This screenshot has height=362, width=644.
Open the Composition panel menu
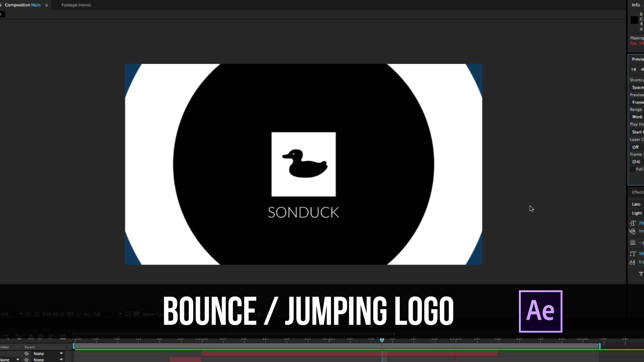tap(47, 5)
